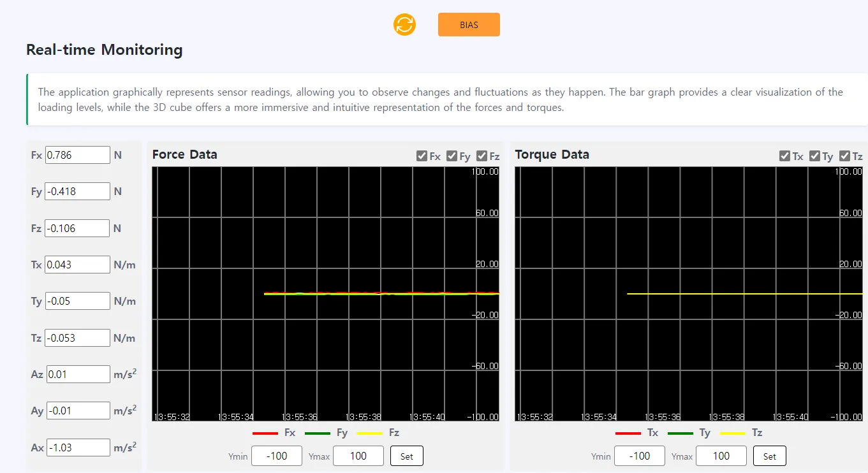This screenshot has height=473, width=868.
Task: Uncheck the Fy force checkbox
Action: [452, 156]
